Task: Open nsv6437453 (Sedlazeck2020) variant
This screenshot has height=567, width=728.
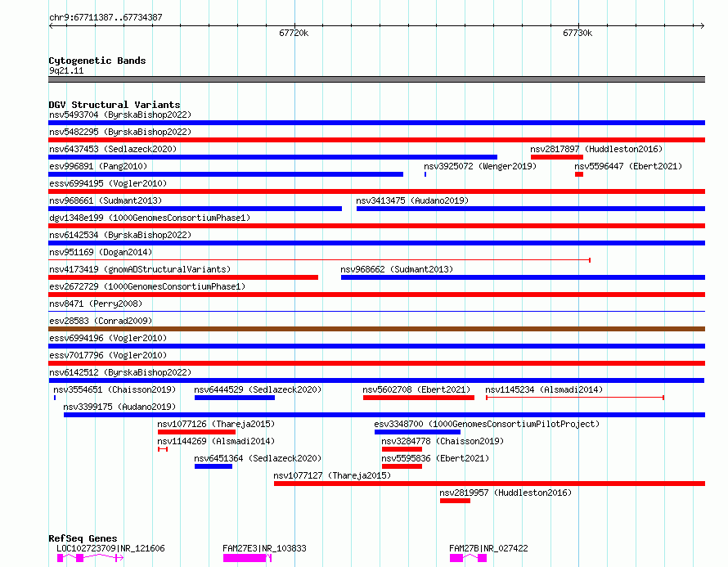Action: click(113, 149)
